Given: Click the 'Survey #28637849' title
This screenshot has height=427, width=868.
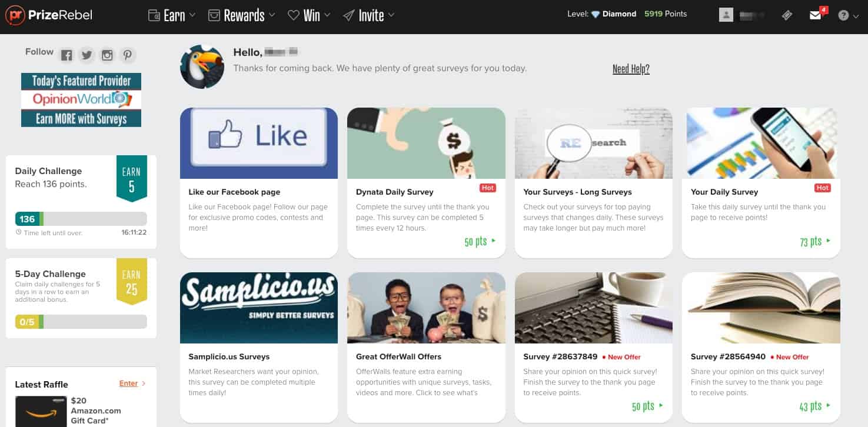Looking at the screenshot, I should 560,356.
